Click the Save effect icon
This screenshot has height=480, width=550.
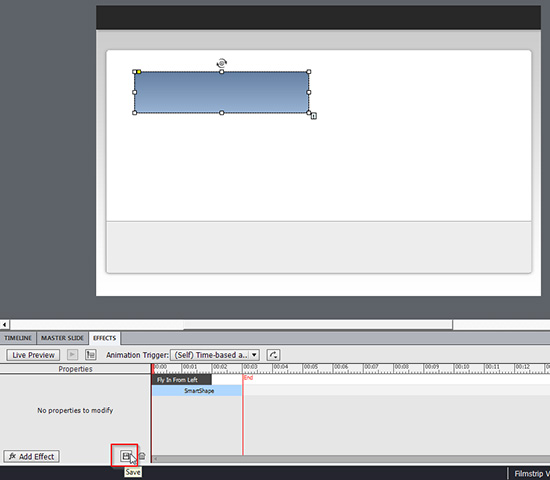[x=126, y=456]
